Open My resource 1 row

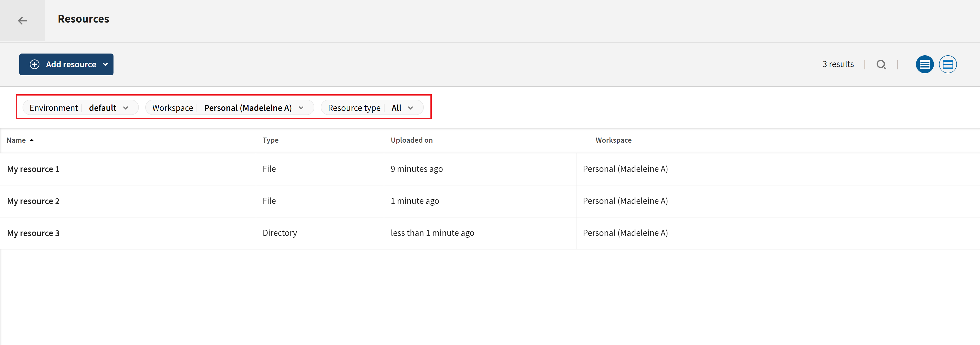(x=33, y=169)
